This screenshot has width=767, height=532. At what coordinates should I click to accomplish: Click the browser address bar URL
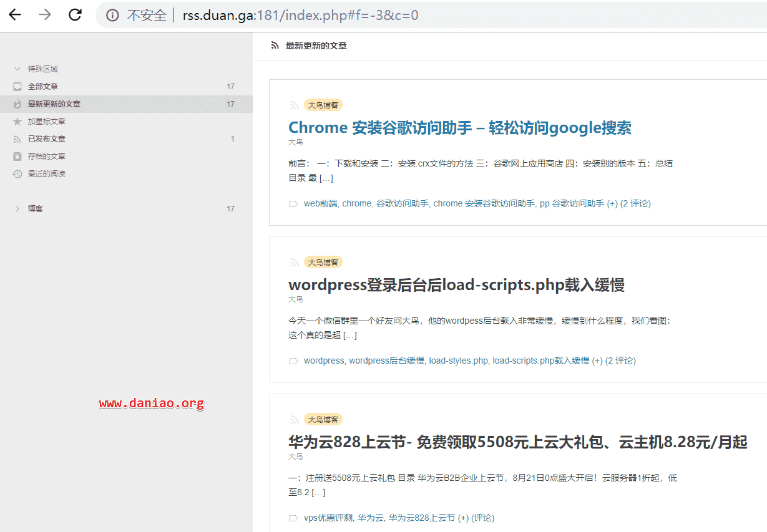point(300,16)
